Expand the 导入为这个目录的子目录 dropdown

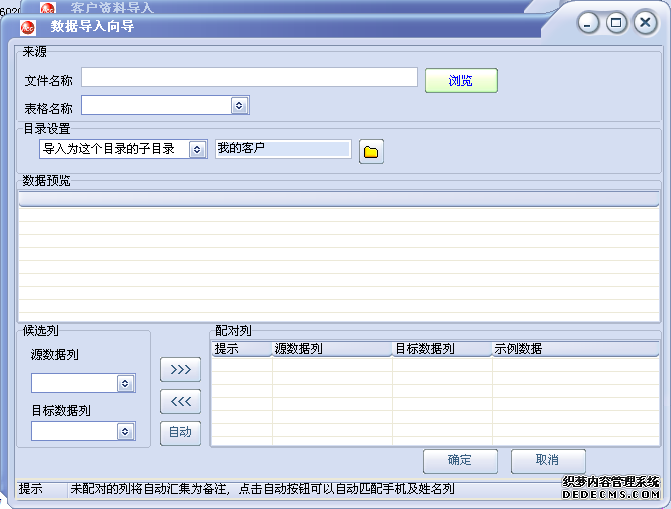click(x=197, y=149)
